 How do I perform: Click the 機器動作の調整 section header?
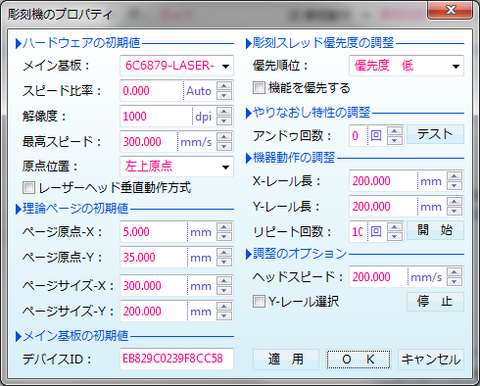point(294,158)
